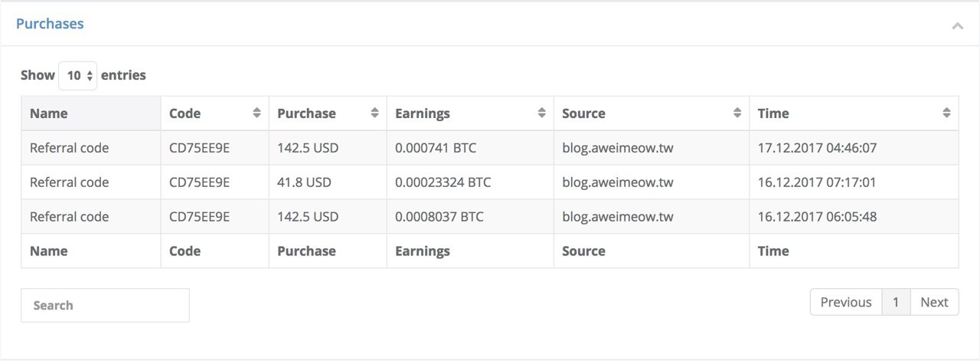Click the Purchases panel title
The width and height of the screenshot is (980, 361).
[x=50, y=24]
